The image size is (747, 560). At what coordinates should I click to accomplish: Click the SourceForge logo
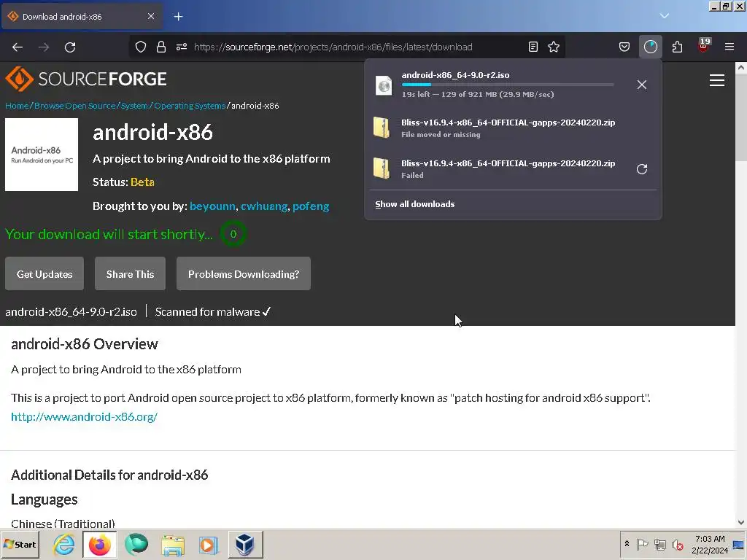click(x=86, y=79)
